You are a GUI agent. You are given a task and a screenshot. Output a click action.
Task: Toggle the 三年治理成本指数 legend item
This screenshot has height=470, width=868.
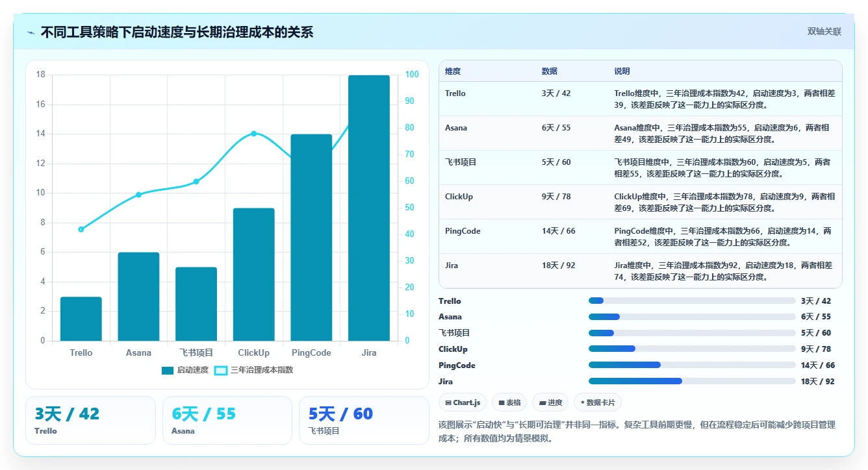[253, 370]
